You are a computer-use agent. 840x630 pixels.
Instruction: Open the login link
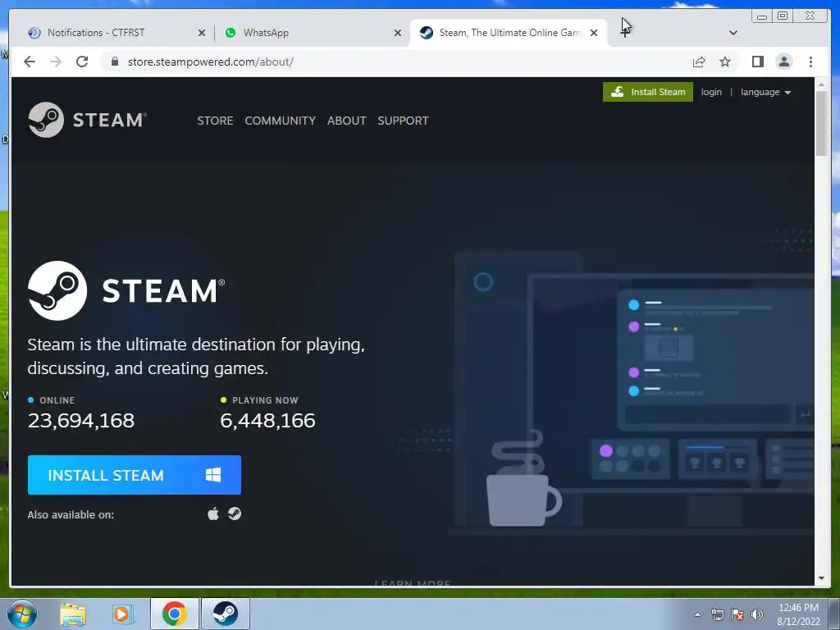[x=711, y=92]
